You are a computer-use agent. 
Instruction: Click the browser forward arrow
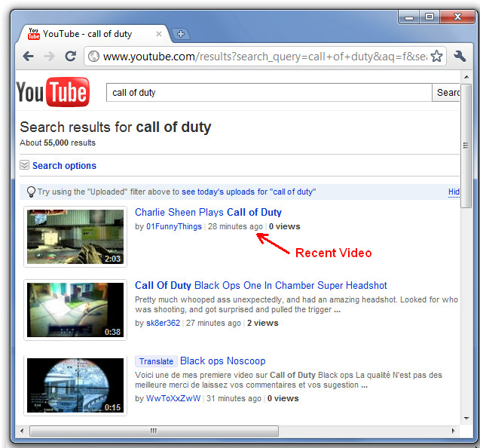click(x=49, y=57)
